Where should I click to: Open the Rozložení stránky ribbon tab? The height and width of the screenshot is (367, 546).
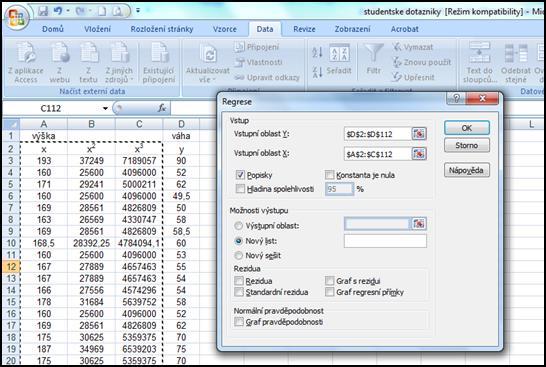click(162, 29)
